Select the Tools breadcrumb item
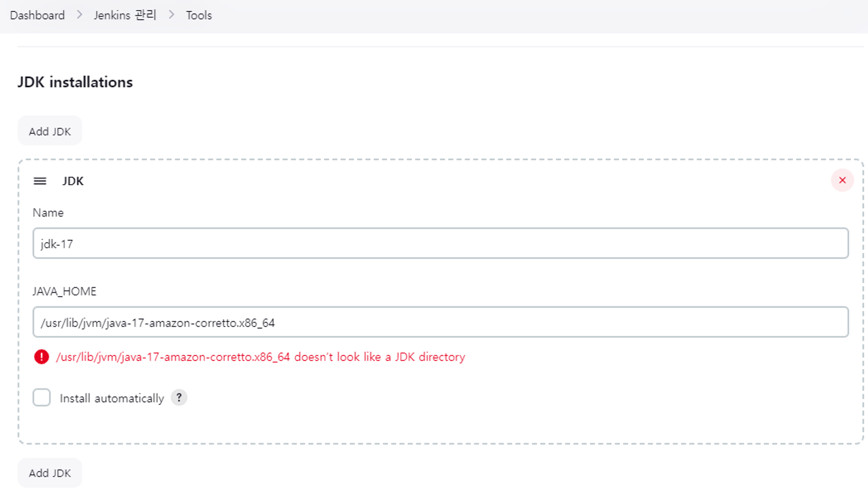Image resolution: width=868 pixels, height=494 pixels. [x=199, y=15]
